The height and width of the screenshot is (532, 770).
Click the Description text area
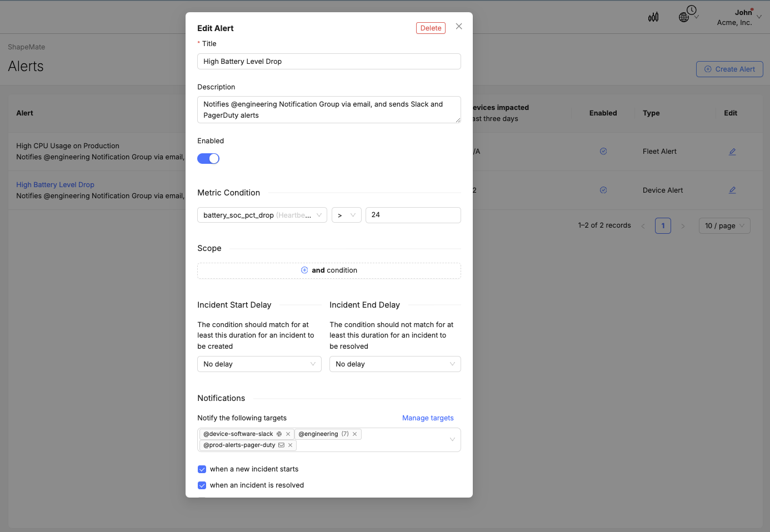tap(329, 109)
